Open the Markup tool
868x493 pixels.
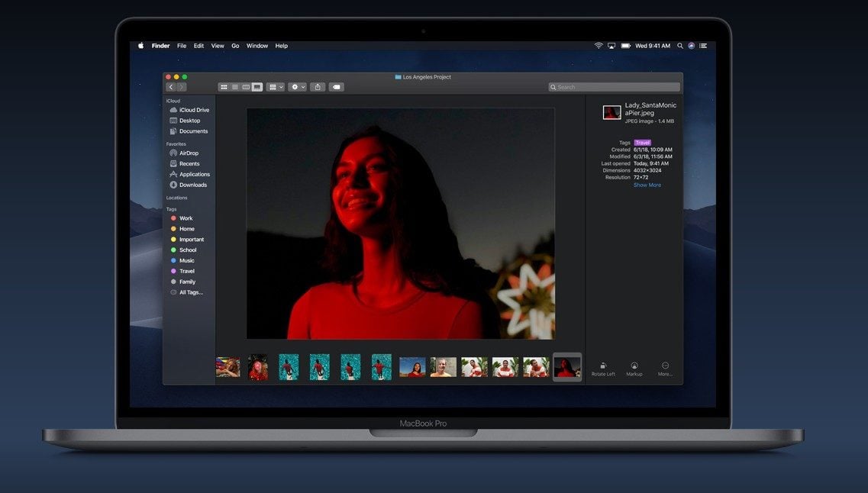pos(634,366)
